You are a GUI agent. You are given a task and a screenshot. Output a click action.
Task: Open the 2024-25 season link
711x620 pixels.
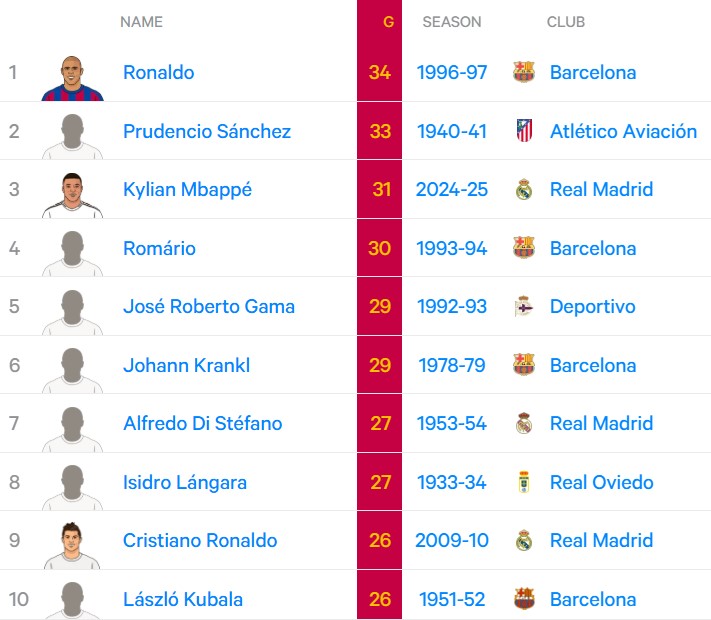tap(452, 190)
